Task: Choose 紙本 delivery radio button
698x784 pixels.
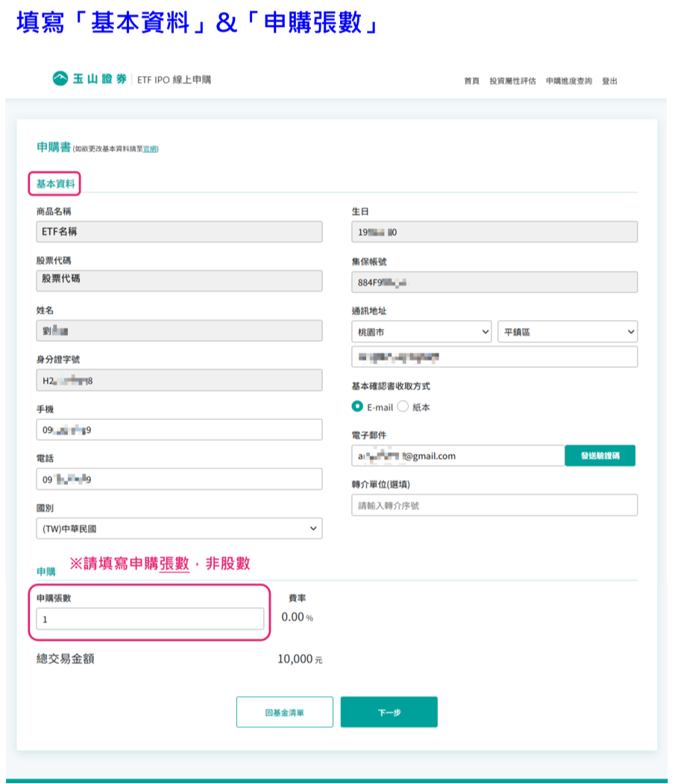Action: (403, 407)
